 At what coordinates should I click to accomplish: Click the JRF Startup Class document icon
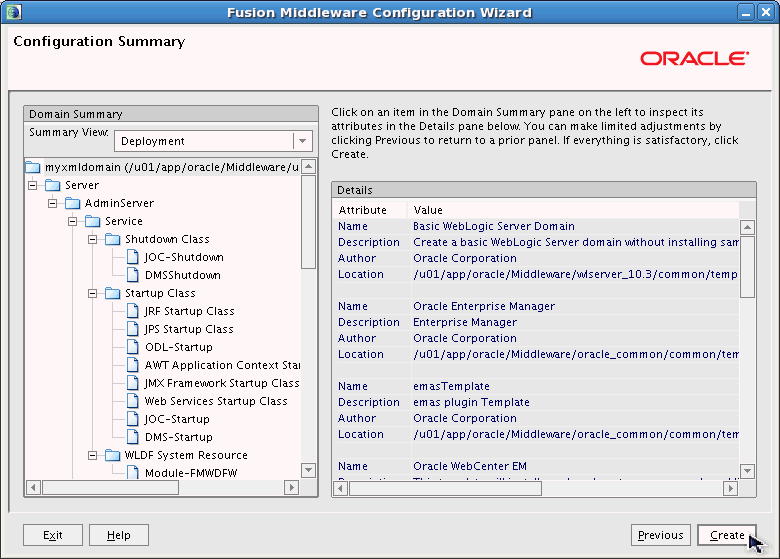133,311
